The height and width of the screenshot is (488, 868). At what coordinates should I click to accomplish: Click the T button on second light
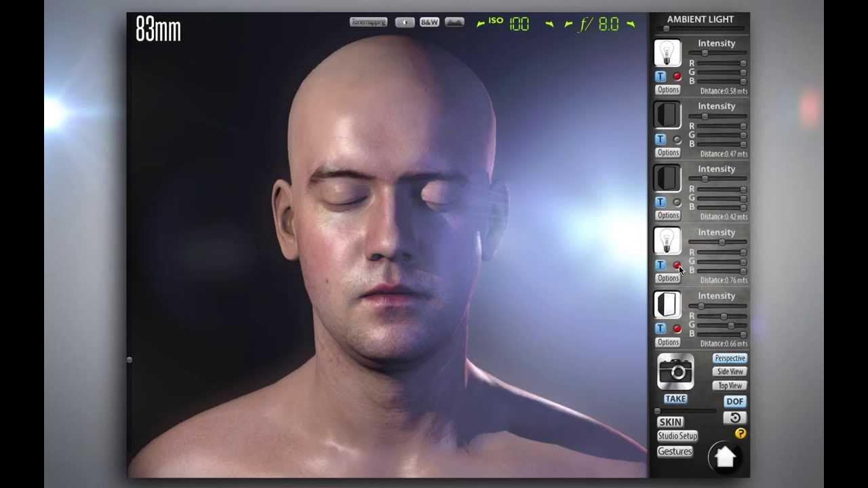[x=660, y=139]
